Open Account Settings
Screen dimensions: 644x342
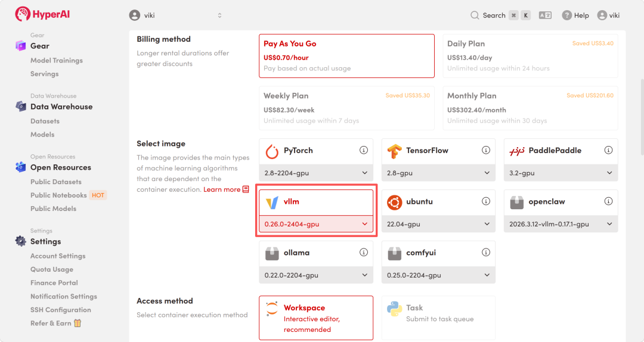point(58,256)
